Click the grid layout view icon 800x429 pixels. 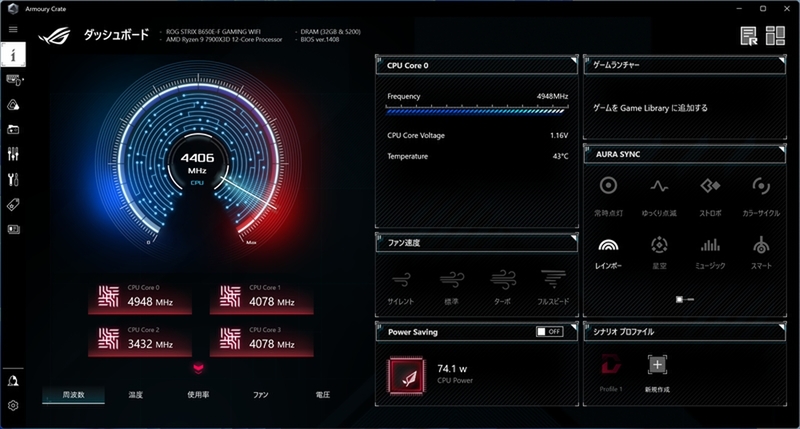coord(775,36)
